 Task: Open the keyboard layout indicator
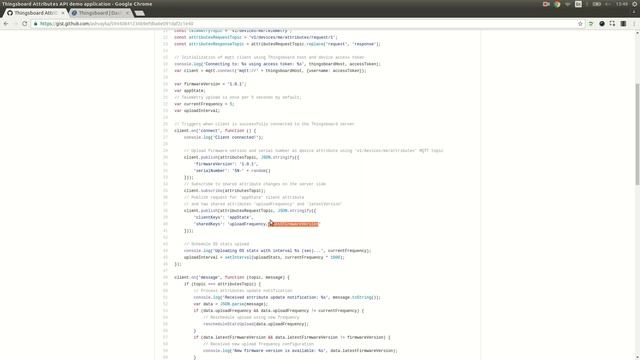[578, 4]
